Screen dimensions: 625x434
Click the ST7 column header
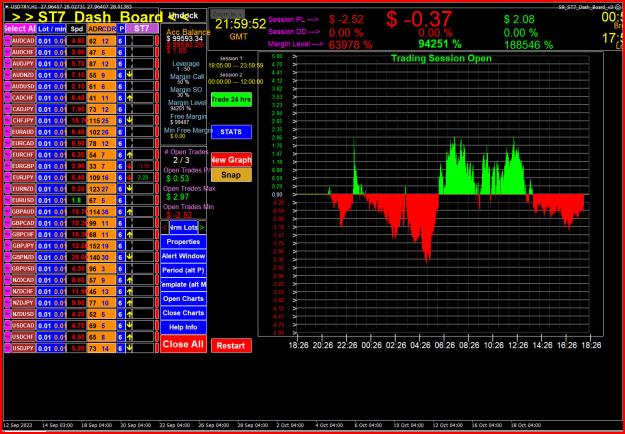coord(142,29)
